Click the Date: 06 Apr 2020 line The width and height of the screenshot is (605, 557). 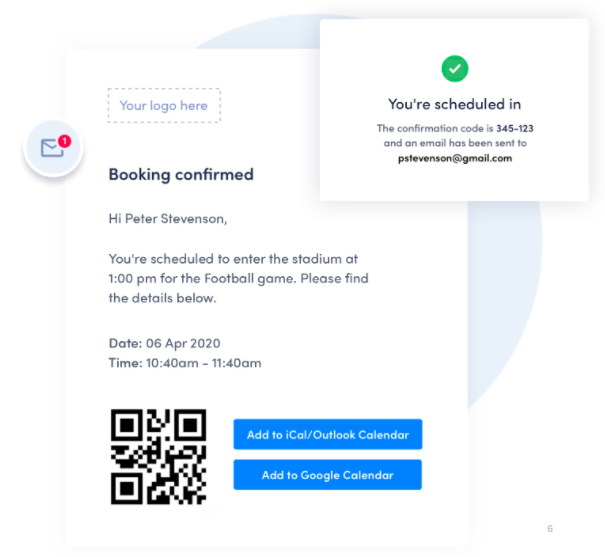(x=164, y=343)
